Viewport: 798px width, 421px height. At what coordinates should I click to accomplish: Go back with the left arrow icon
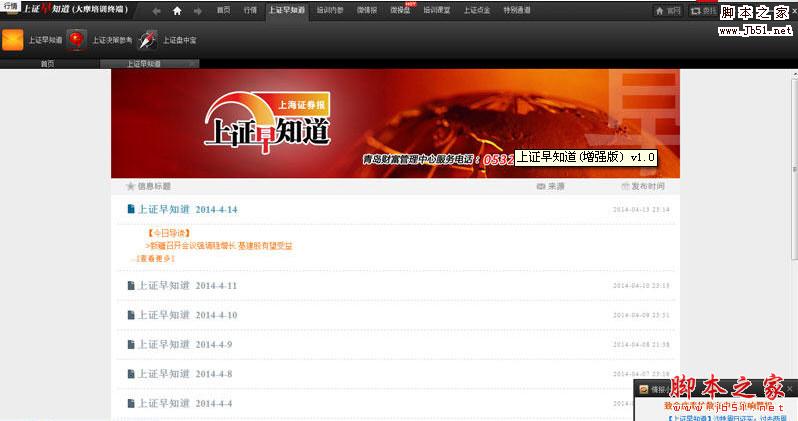click(157, 11)
